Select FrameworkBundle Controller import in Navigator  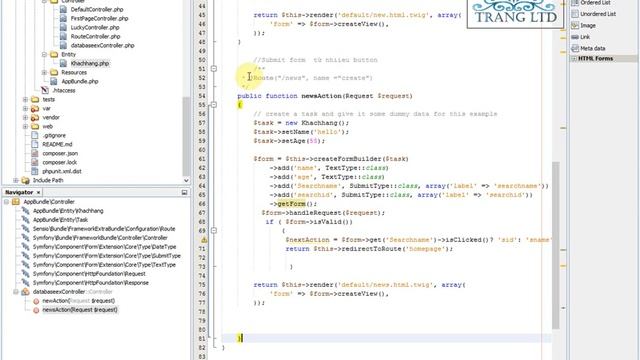pyautogui.click(x=100, y=238)
